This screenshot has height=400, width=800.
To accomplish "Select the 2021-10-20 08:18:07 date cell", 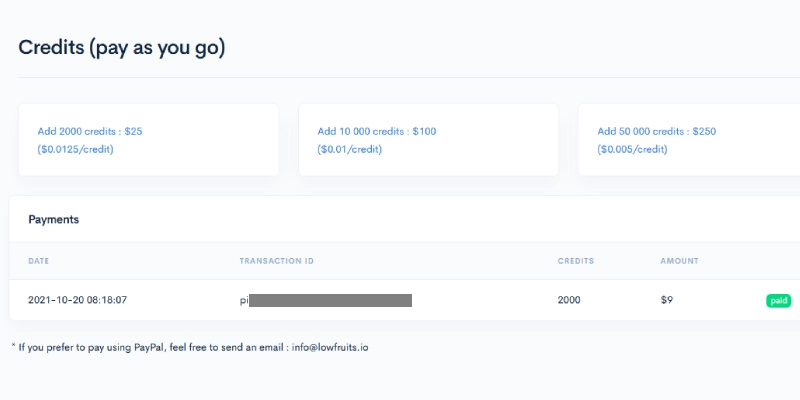I will (x=78, y=300).
